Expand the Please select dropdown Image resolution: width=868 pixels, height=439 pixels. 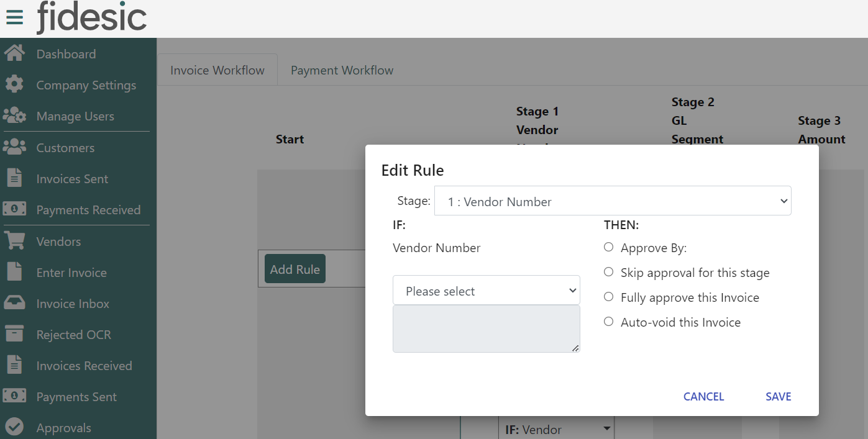pos(486,291)
